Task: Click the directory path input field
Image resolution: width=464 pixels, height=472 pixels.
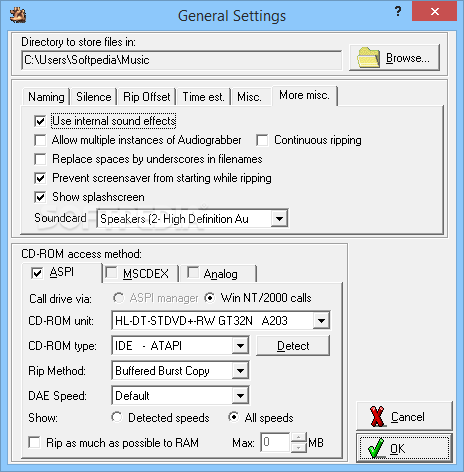Action: coord(182,60)
